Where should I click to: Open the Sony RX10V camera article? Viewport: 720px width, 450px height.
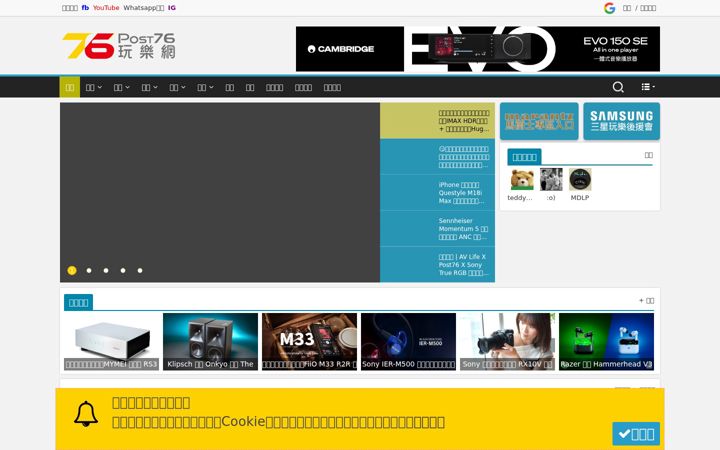pyautogui.click(x=507, y=342)
